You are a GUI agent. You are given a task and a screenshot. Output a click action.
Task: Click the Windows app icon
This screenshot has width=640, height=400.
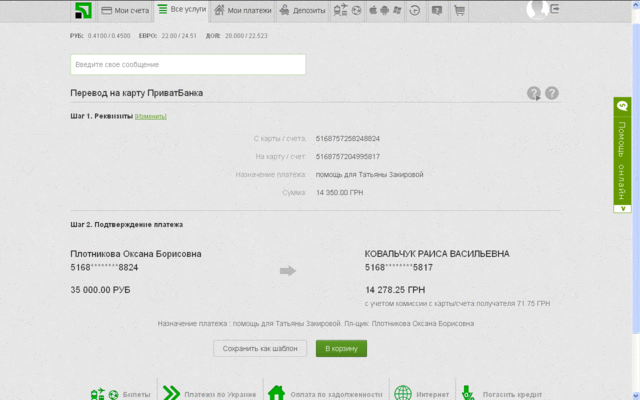click(397, 10)
